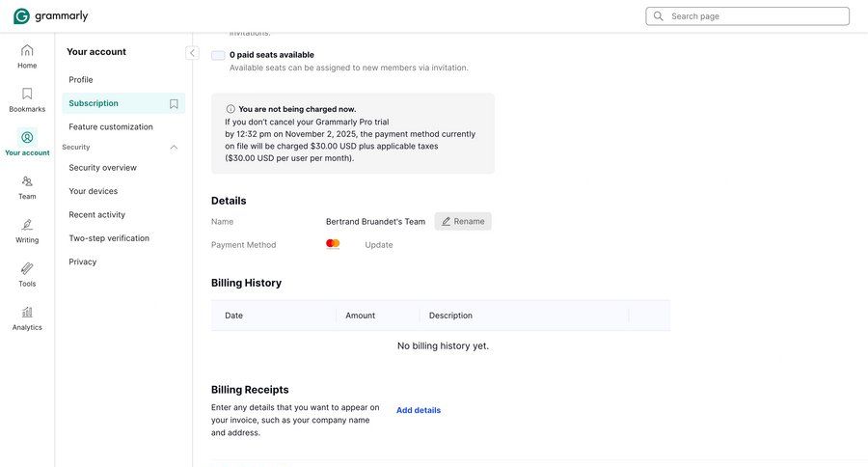Click the 'Your account' panel title
The image size is (868, 467).
[x=96, y=51]
